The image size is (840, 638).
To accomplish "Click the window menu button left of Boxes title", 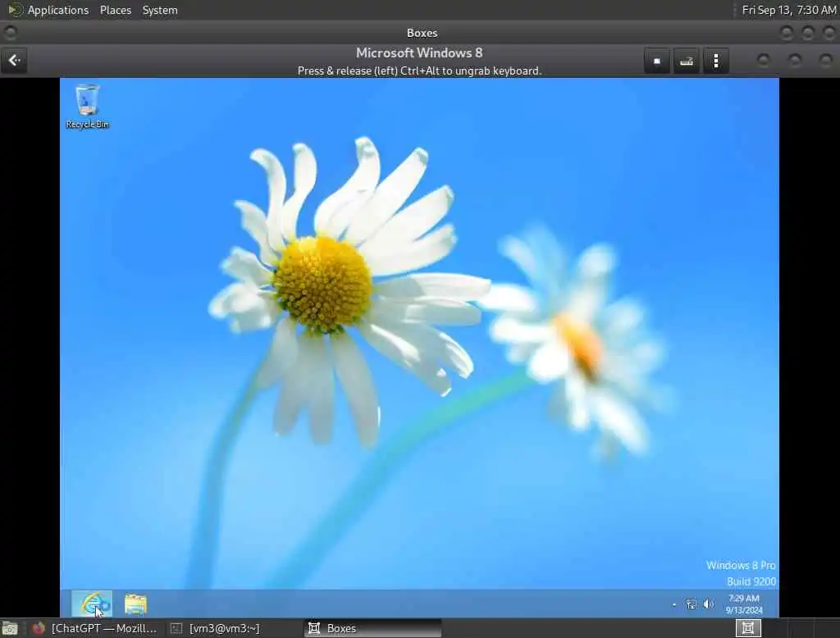I will [10, 34].
